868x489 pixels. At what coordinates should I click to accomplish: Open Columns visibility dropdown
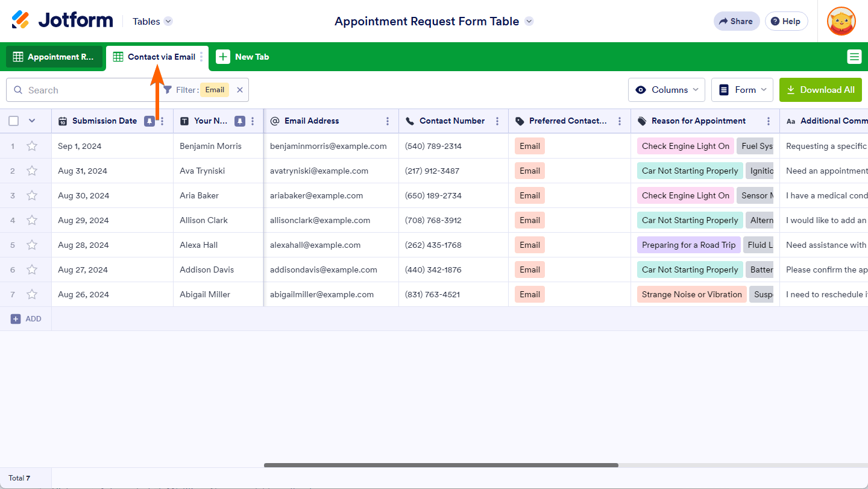[666, 90]
